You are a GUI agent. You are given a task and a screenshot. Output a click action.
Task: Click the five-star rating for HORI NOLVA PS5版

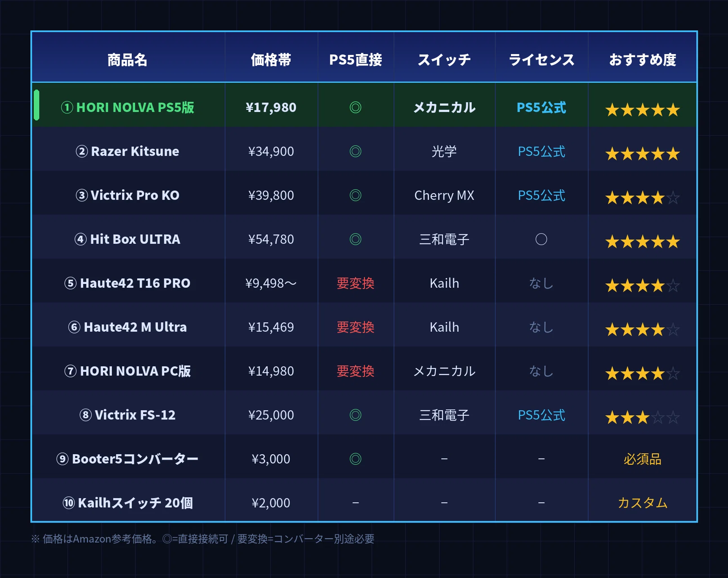coord(642,110)
